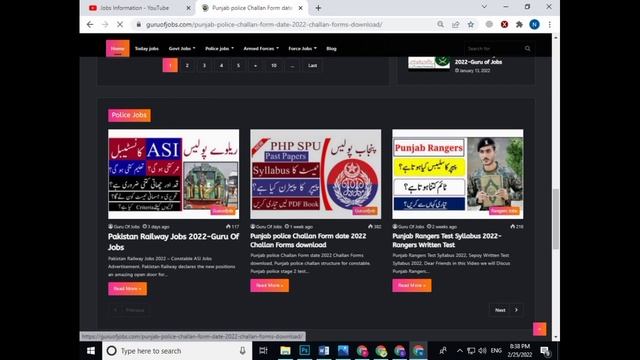Open the Chrome profile N avatar
Viewport: 640px width, 360px height.
click(534, 24)
